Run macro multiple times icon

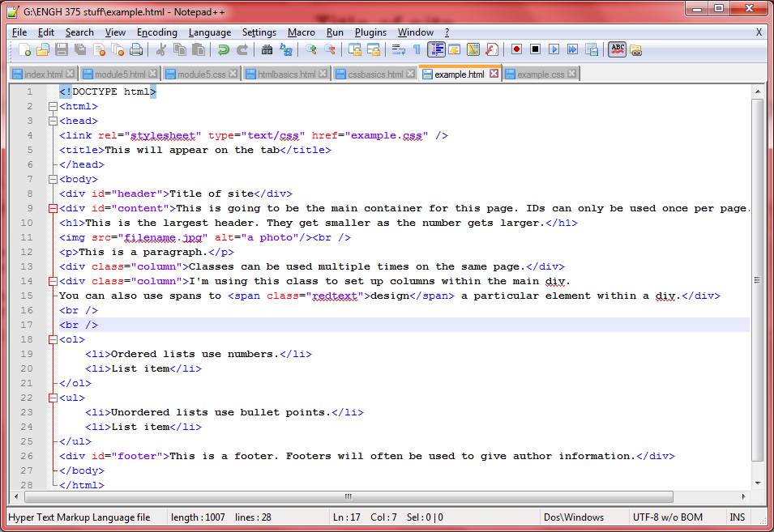coord(573,49)
